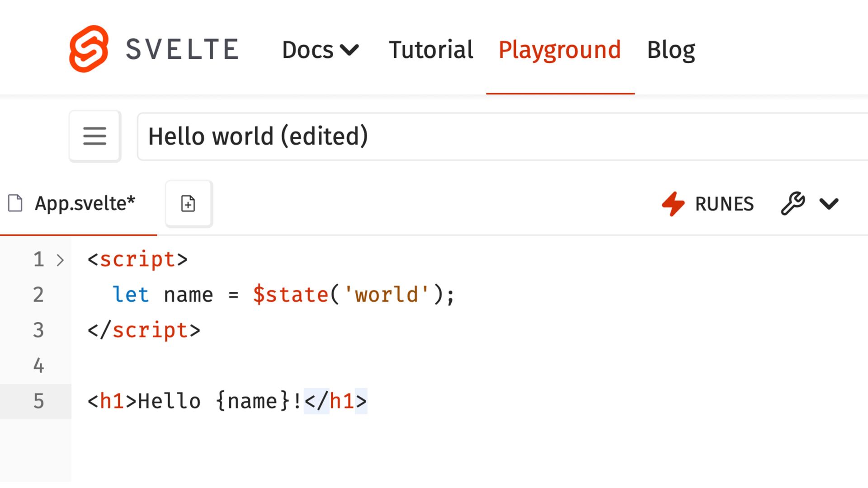The image size is (868, 488).
Task: Expand the chevron next to the wrench
Action: click(829, 204)
